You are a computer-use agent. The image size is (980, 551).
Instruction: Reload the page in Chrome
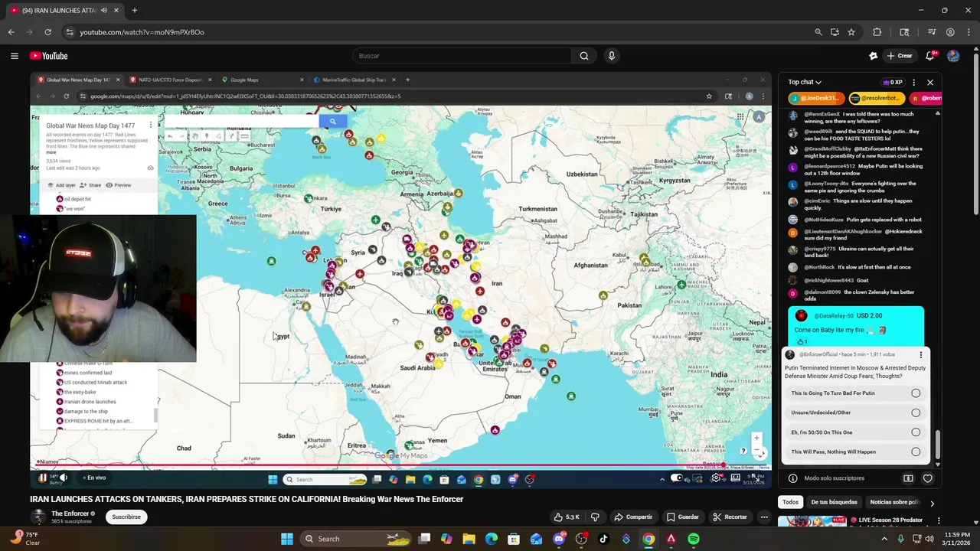coord(47,32)
